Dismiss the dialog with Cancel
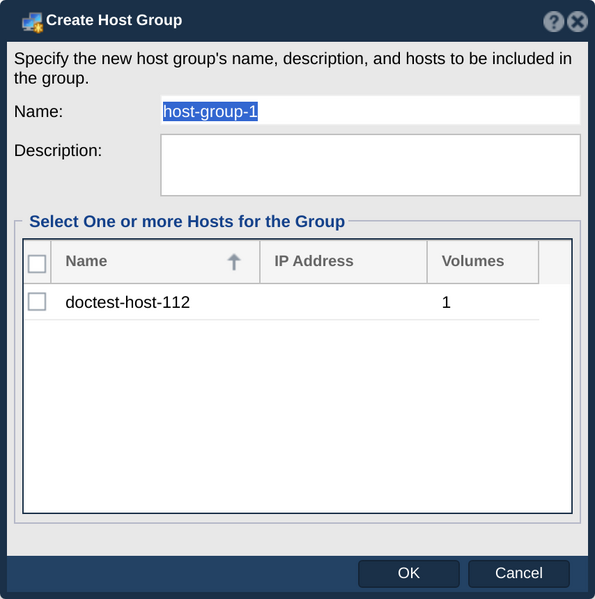This screenshot has height=599, width=595. pos(519,573)
